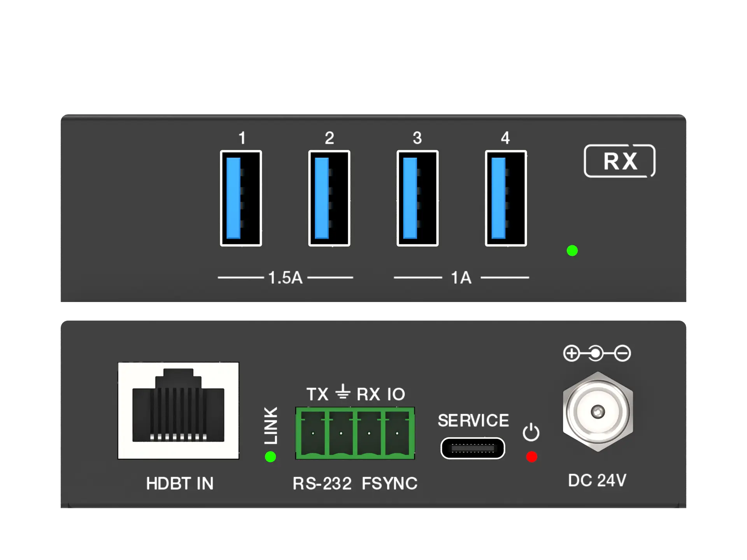Click the DC polarity symbol

(597, 353)
